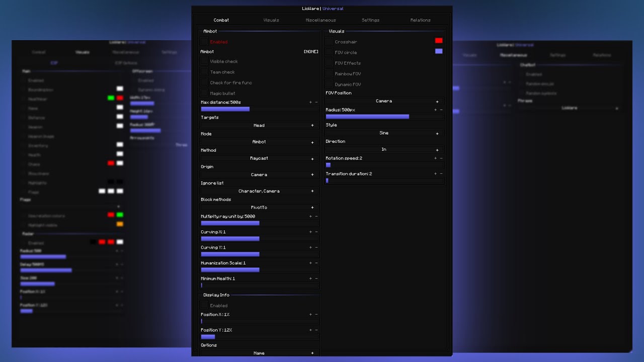The height and width of the screenshot is (362, 644).
Task: Toggle the Team check option
Action: 204,72
